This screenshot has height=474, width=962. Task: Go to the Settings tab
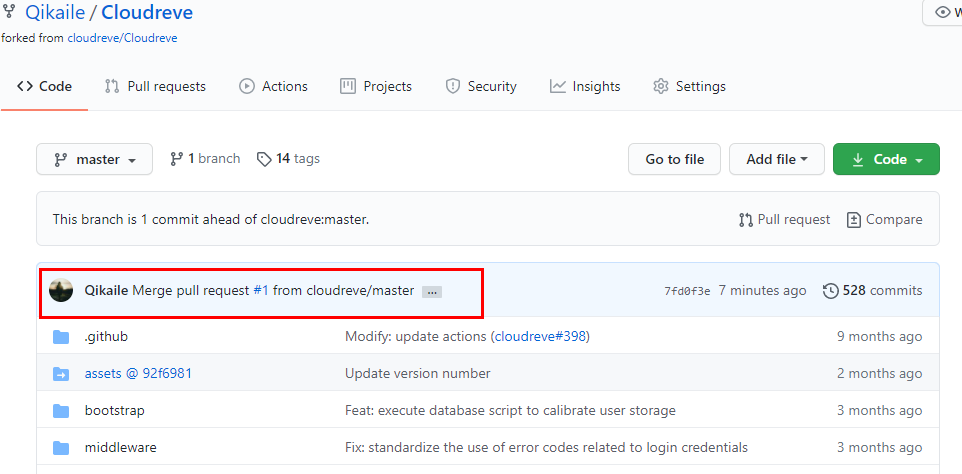689,87
